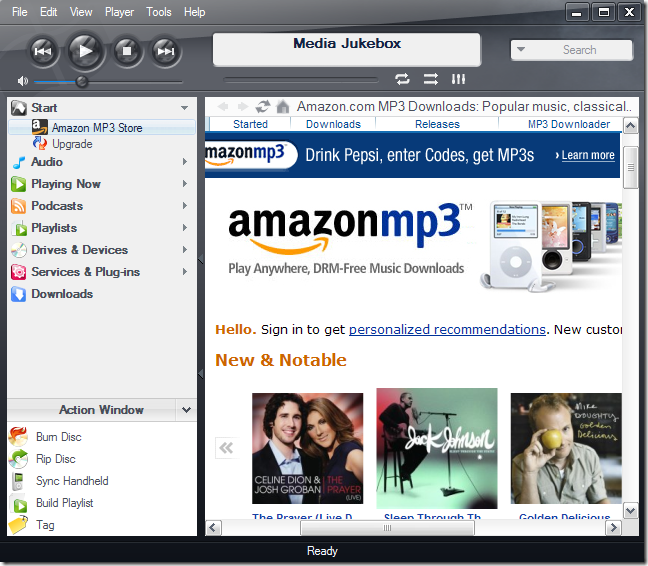
Task: Click the Previous track button
Action: click(43, 51)
